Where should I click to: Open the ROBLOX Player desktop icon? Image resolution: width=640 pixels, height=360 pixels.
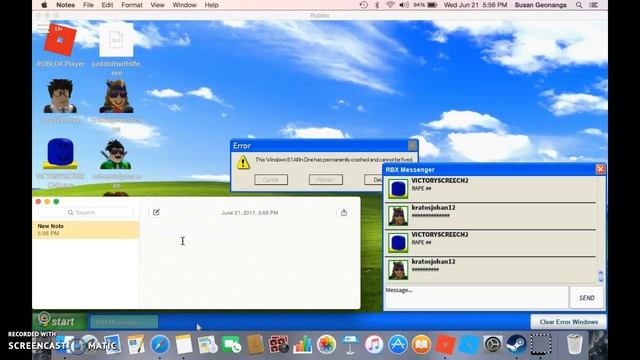pos(60,39)
